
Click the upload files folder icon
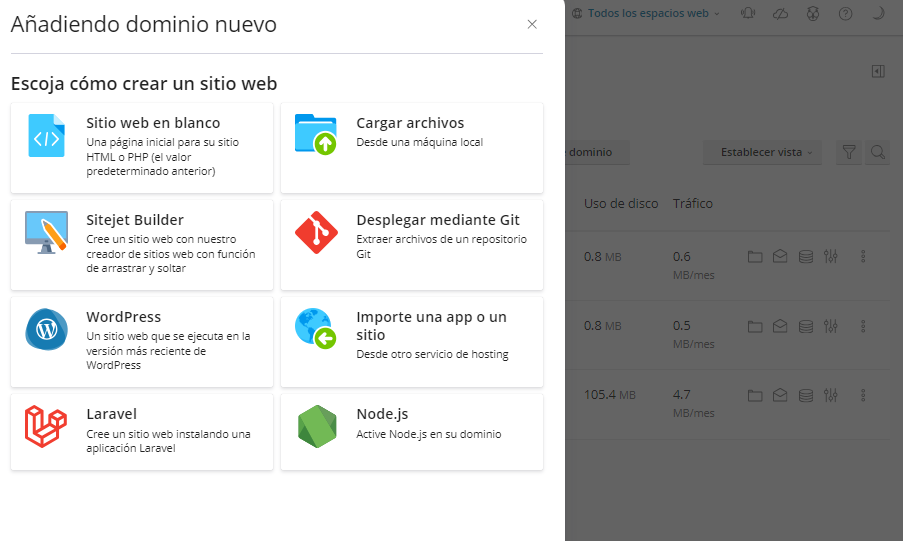click(x=316, y=134)
